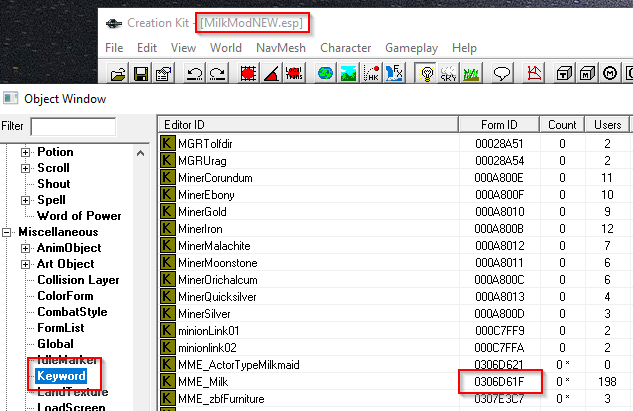This screenshot has height=411, width=633.
Task: Toggle snap to angle icon
Action: (x=271, y=73)
